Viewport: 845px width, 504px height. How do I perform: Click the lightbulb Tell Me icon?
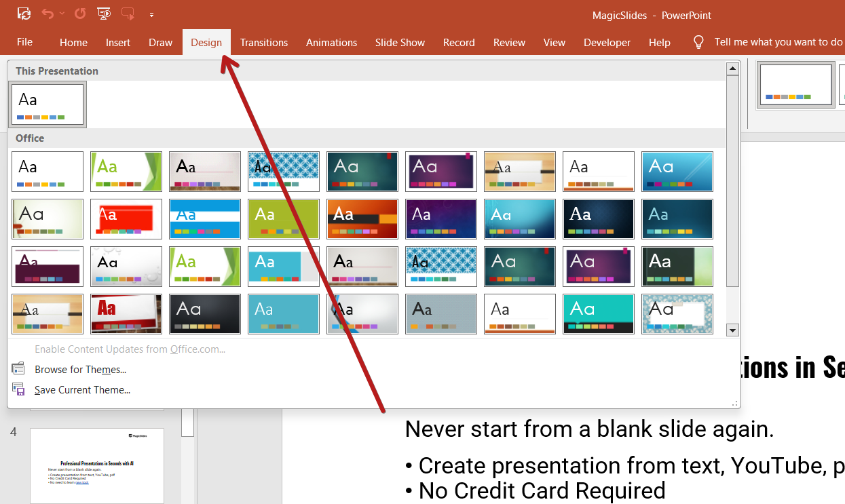tap(698, 42)
